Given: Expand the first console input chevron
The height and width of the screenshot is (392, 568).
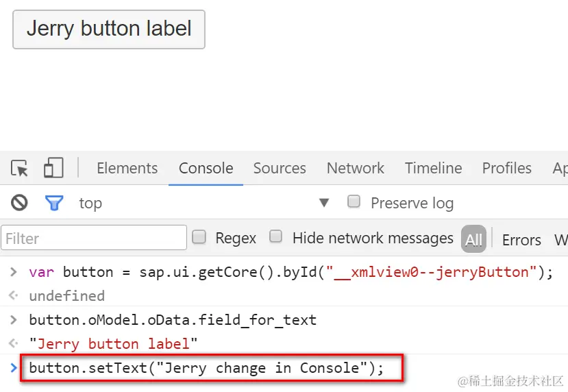Looking at the screenshot, I should (x=13, y=272).
